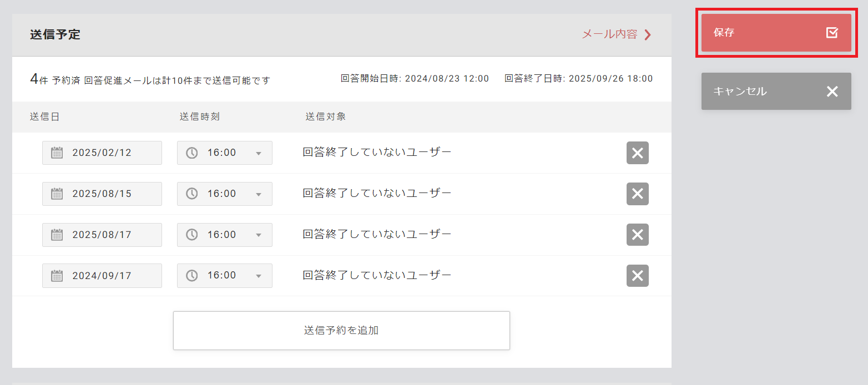Click the checkmark icon inside the 保存 button
868x385 pixels.
(831, 32)
